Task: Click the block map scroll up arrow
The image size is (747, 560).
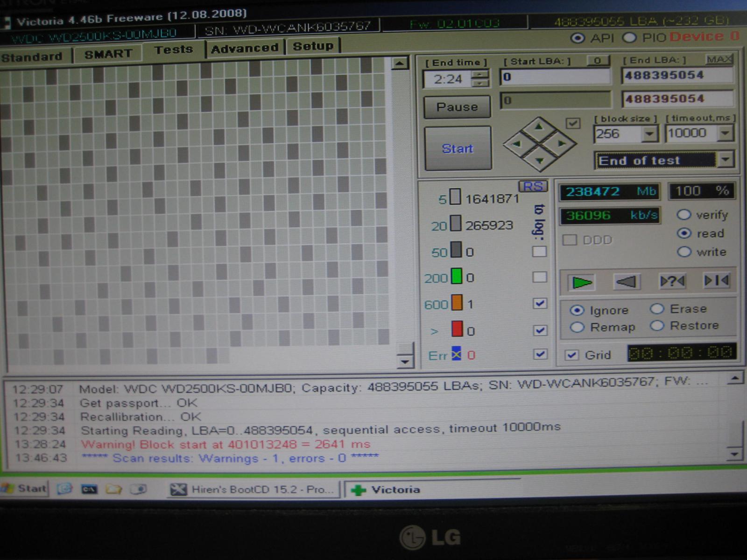Action: coord(400,63)
